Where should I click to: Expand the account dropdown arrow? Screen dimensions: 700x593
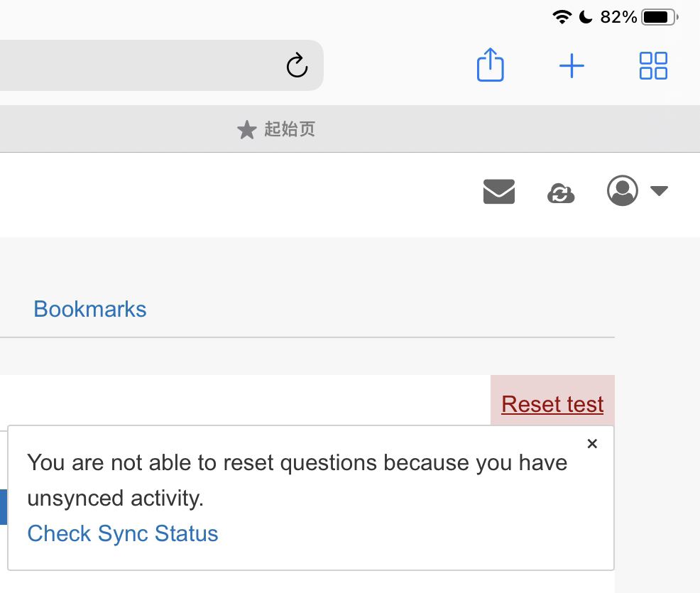pyautogui.click(x=660, y=191)
